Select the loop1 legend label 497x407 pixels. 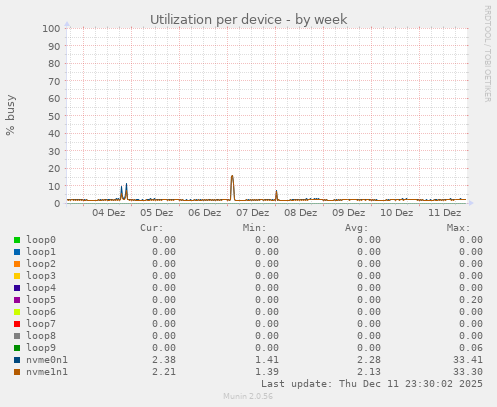click(x=41, y=252)
